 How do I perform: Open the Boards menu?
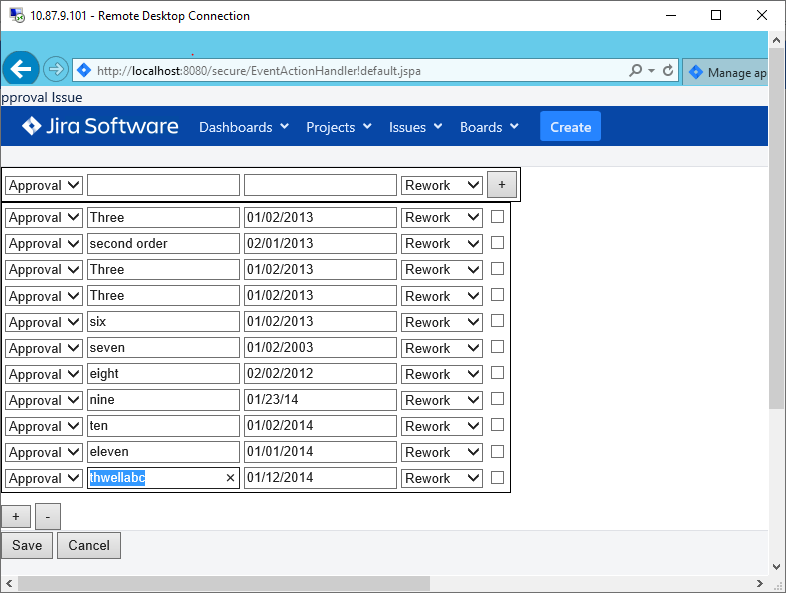(489, 127)
